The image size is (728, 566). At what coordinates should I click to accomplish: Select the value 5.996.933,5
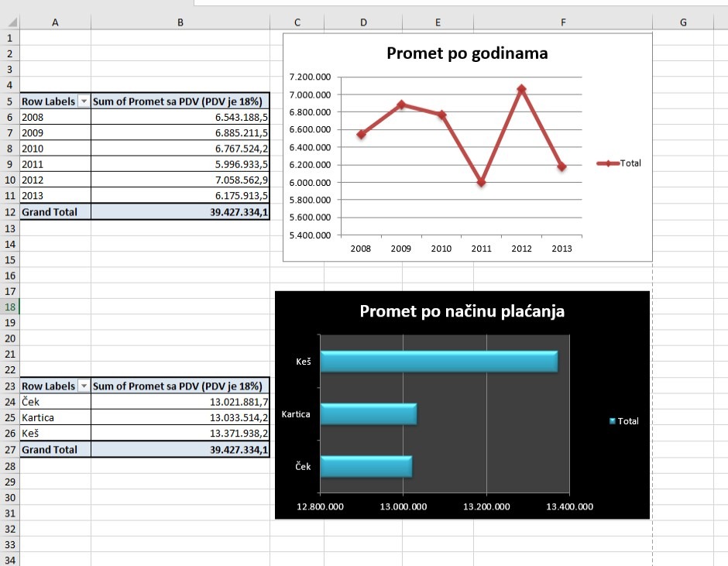180,164
